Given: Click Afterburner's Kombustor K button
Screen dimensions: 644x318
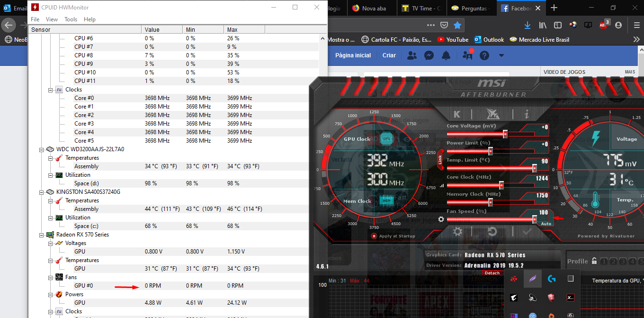Looking at the screenshot, I should 457,114.
